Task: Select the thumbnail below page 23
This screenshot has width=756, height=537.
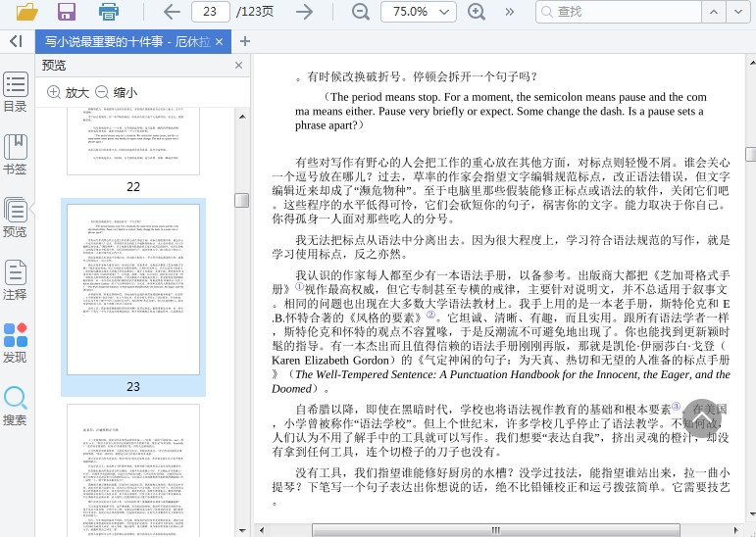Action: tap(133, 470)
